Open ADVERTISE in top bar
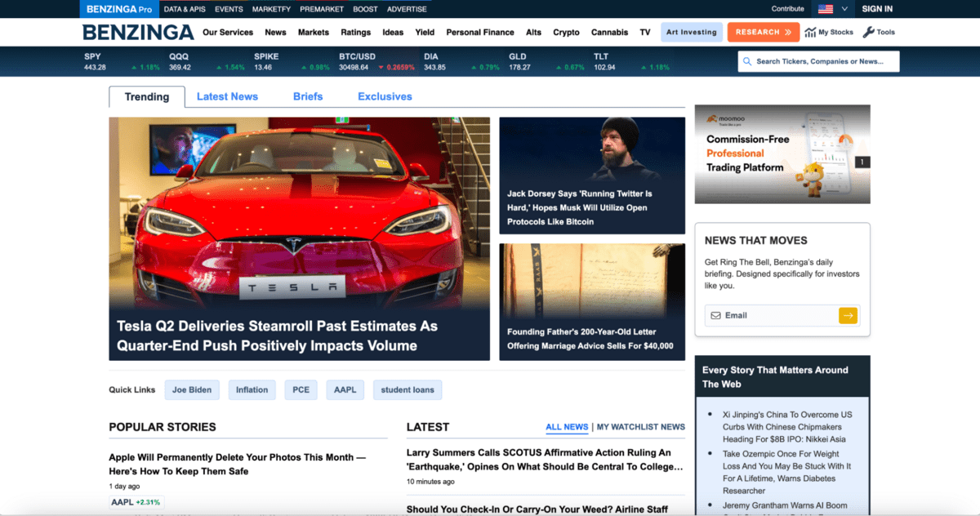The height and width of the screenshot is (516, 980). (x=407, y=9)
